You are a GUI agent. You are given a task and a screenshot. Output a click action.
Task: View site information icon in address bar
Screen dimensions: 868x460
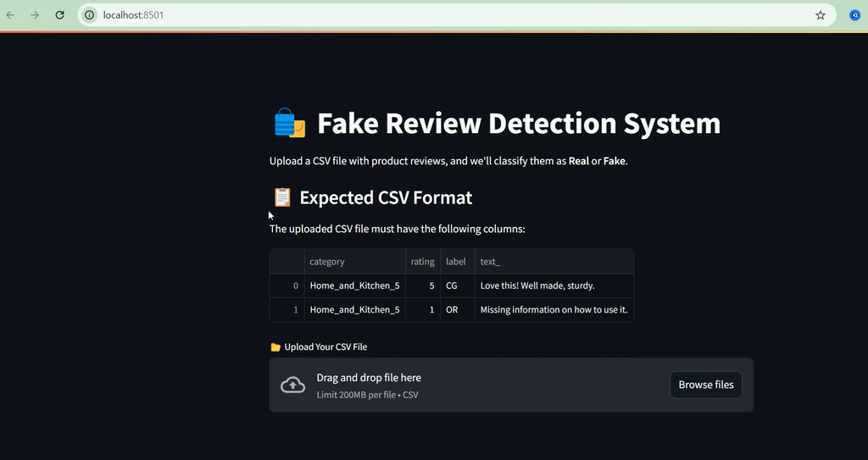[89, 15]
